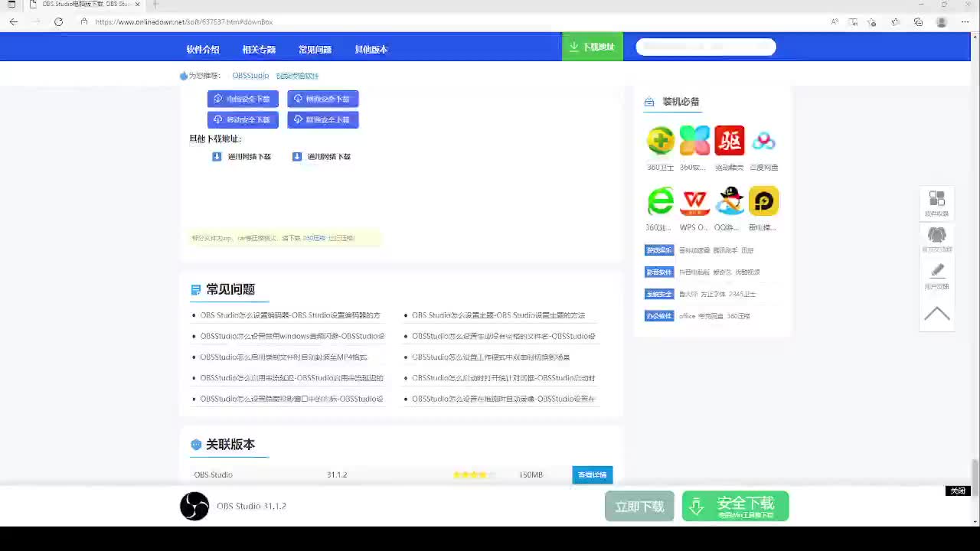Click the green 安全下载 button
This screenshot has width=980, height=551.
tap(735, 506)
